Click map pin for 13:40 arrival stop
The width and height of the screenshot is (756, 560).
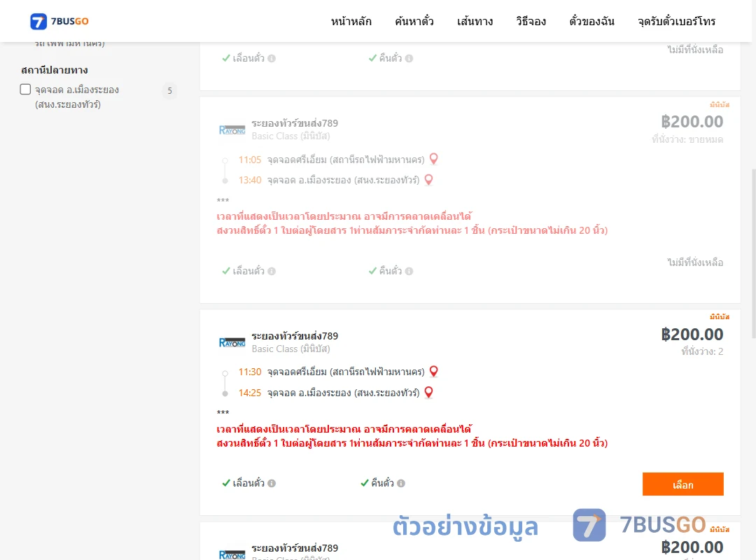428,179
